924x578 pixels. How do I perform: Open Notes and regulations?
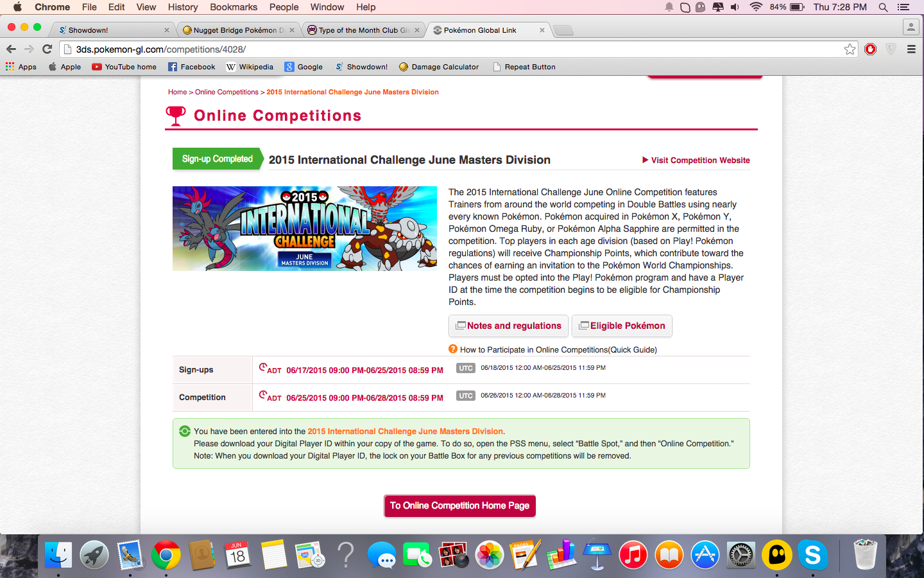click(x=509, y=326)
